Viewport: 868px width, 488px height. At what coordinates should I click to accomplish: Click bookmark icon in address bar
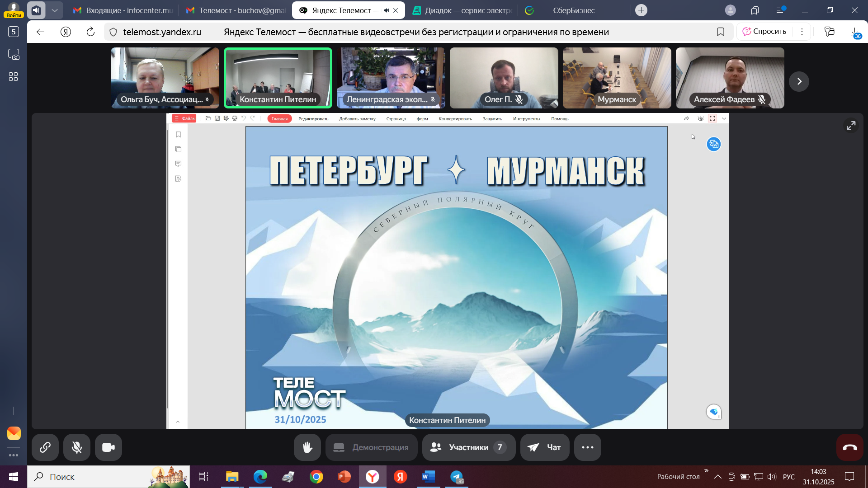[721, 32]
